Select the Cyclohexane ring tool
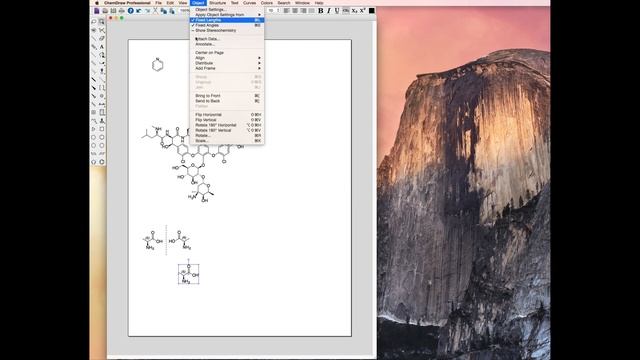The width and height of the screenshot is (640, 360). [x=102, y=137]
